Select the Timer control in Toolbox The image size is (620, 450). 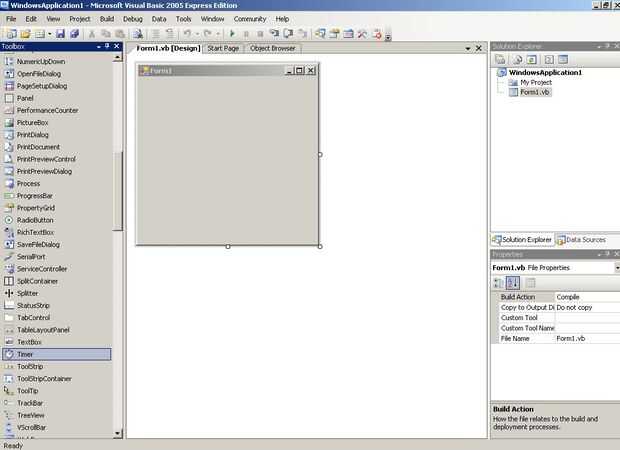[57, 354]
